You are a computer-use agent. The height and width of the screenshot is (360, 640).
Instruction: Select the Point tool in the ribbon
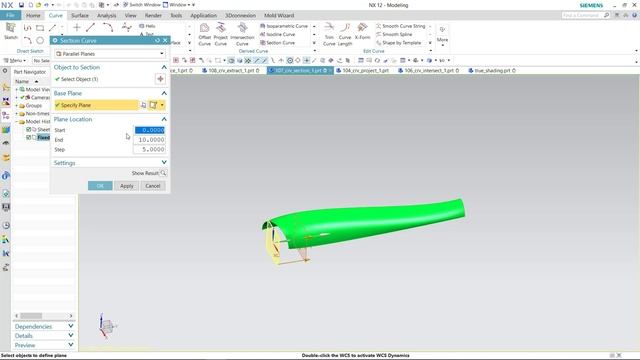76,28
